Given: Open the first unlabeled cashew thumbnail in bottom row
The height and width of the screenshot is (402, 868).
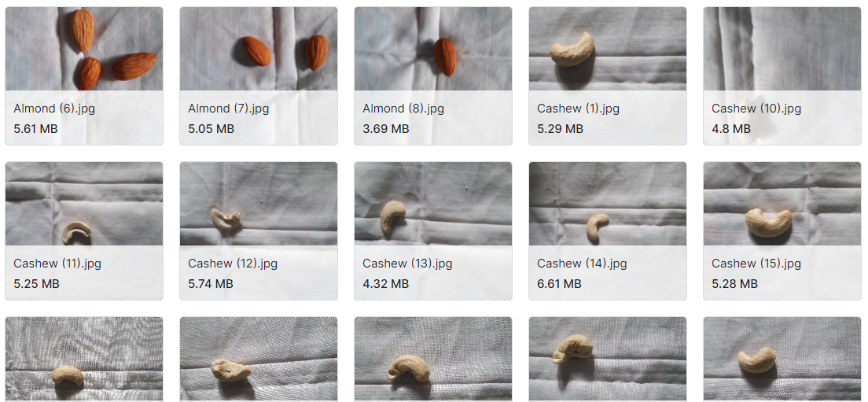Looking at the screenshot, I should tap(84, 360).
